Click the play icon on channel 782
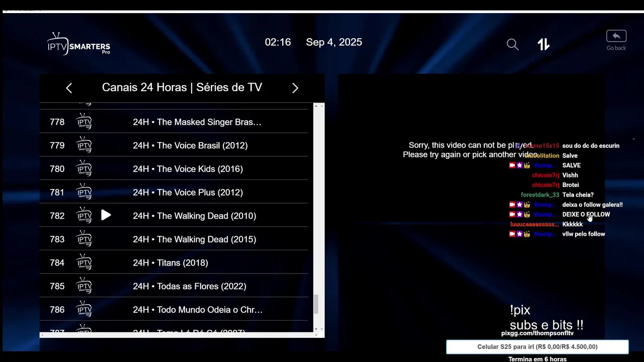This screenshot has height=362, width=644. tap(106, 215)
